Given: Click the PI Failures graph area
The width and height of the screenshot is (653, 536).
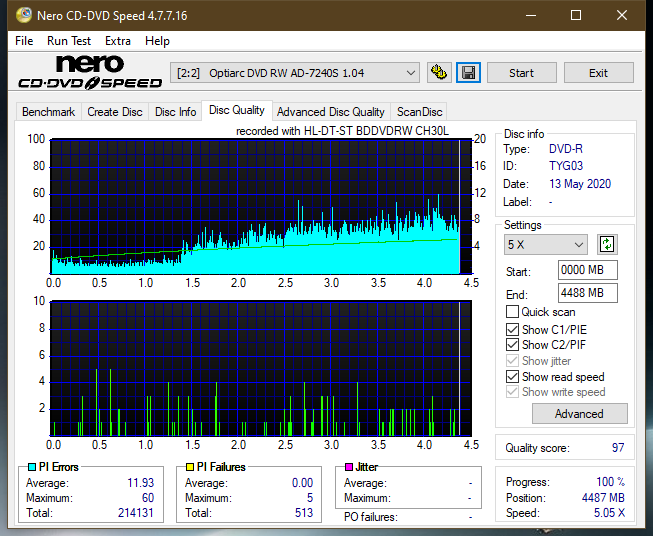Looking at the screenshot, I should pos(261,368).
